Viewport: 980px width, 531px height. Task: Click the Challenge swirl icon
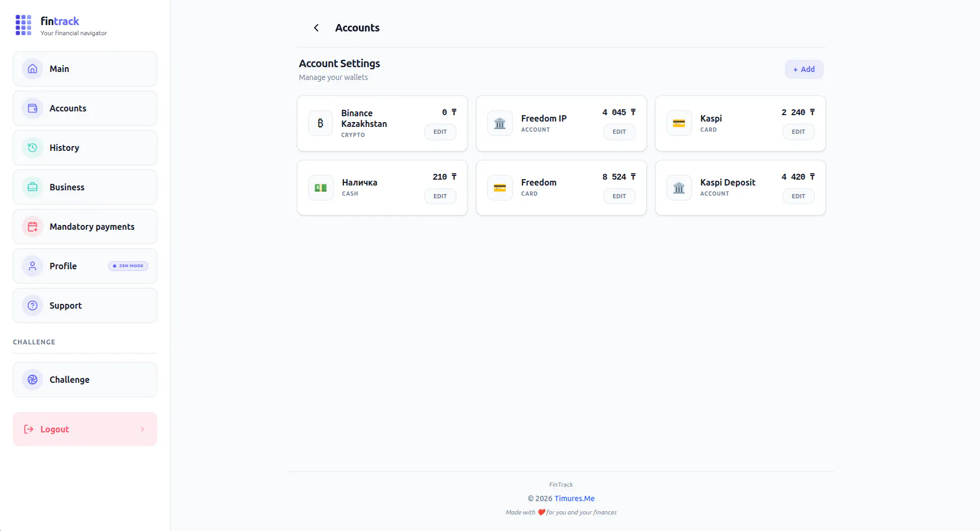[33, 380]
